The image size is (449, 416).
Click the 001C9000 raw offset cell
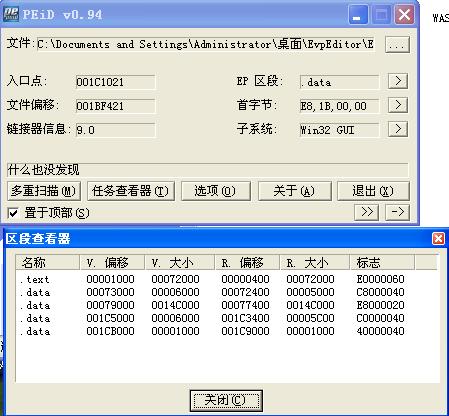pos(245,331)
